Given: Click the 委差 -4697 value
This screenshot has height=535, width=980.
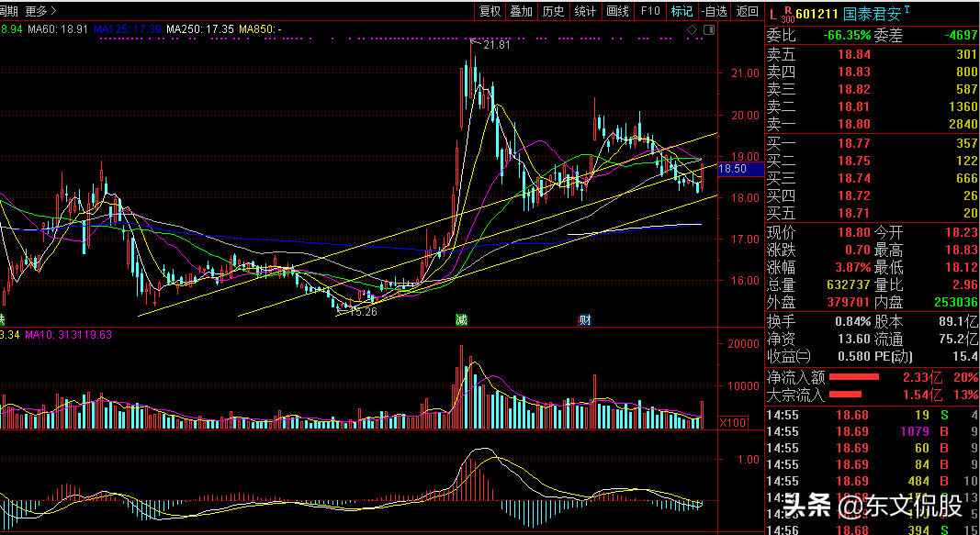Looking at the screenshot, I should coord(961,35).
